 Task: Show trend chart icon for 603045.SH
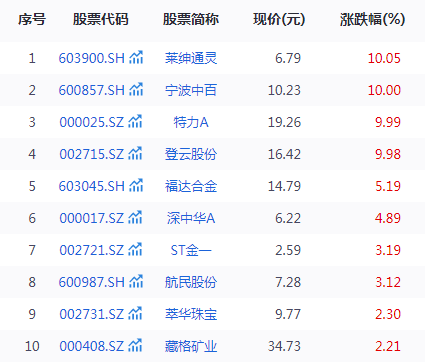click(x=136, y=185)
